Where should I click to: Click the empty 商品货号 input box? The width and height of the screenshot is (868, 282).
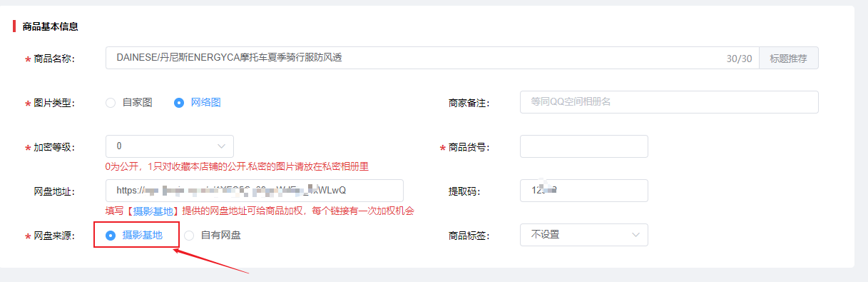[584, 146]
